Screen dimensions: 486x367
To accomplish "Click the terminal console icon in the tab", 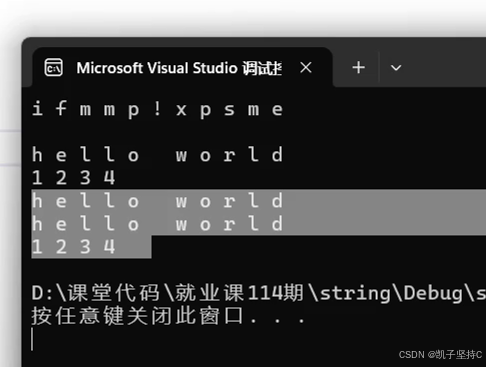I will (54, 68).
